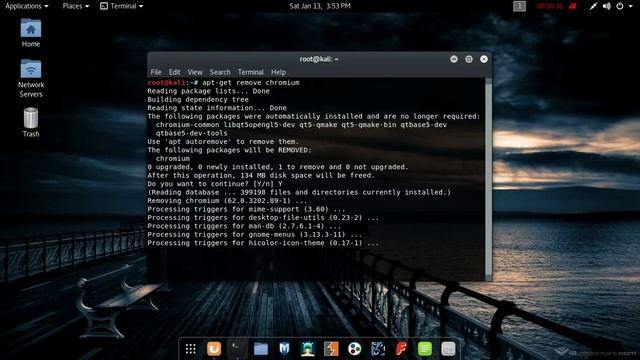
Task: Open the Trash desktop icon
Action: (x=31, y=122)
